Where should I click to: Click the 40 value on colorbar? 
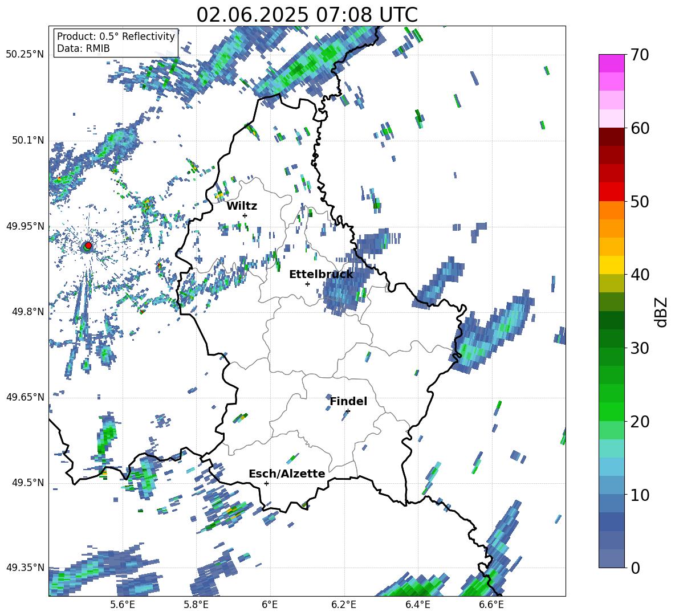639,275
